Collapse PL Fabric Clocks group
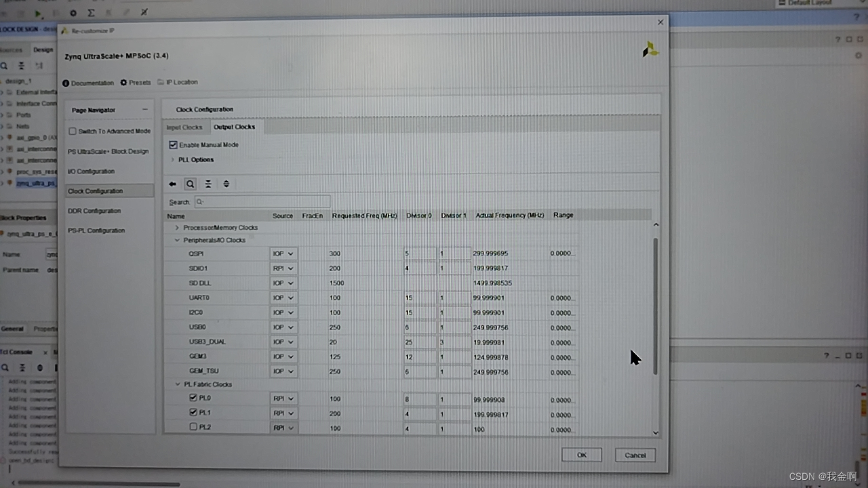The image size is (868, 488). coord(178,384)
